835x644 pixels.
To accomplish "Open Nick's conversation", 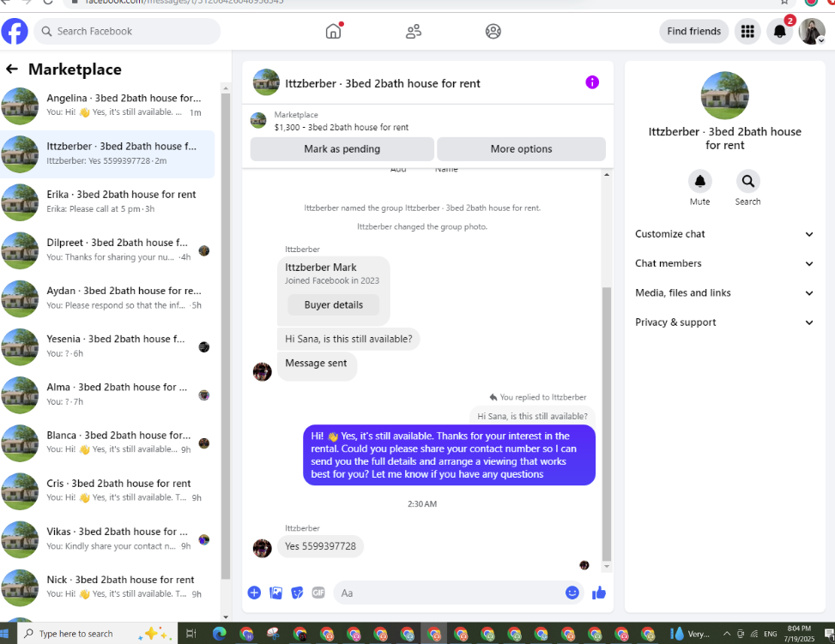I will click(107, 587).
